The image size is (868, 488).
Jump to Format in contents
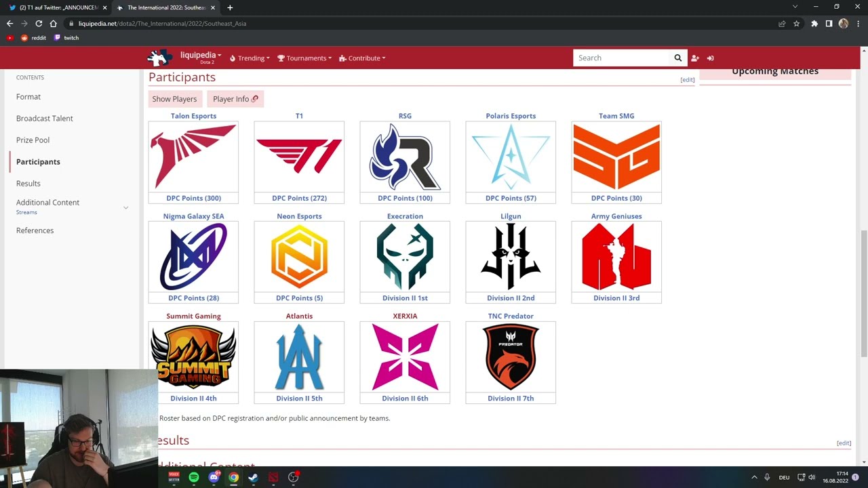[x=28, y=97]
